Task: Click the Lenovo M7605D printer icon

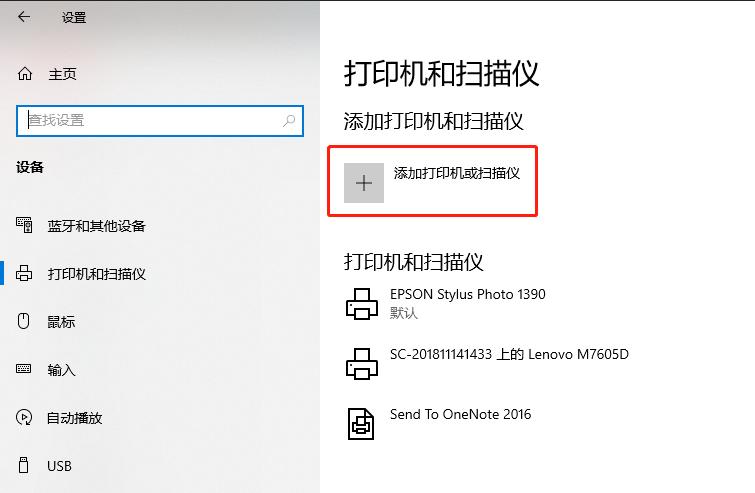Action: tap(362, 364)
